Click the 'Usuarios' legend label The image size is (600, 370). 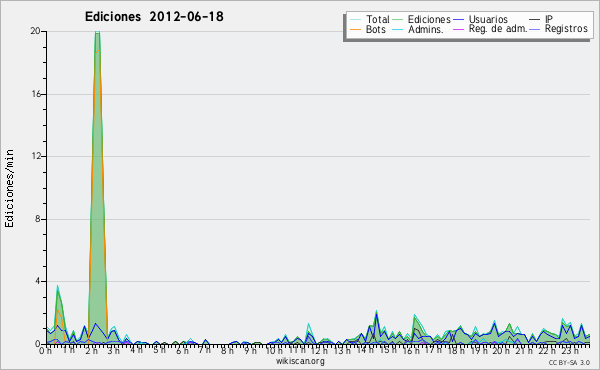488,19
